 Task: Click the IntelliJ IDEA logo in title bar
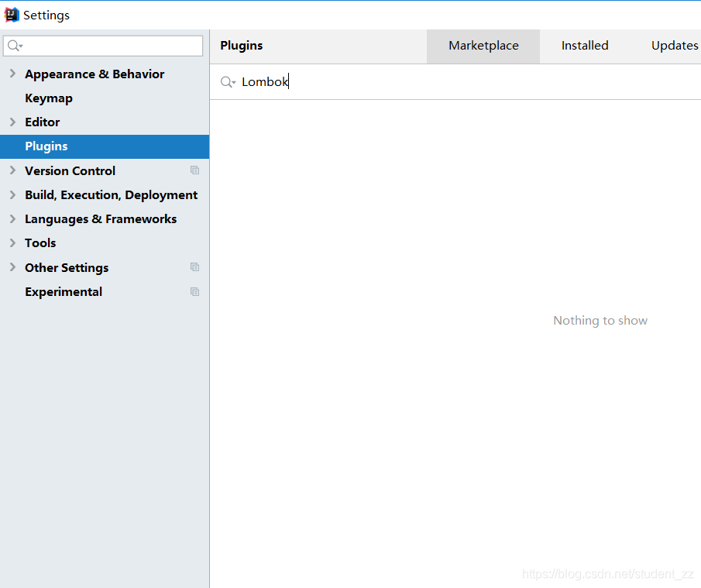11,15
